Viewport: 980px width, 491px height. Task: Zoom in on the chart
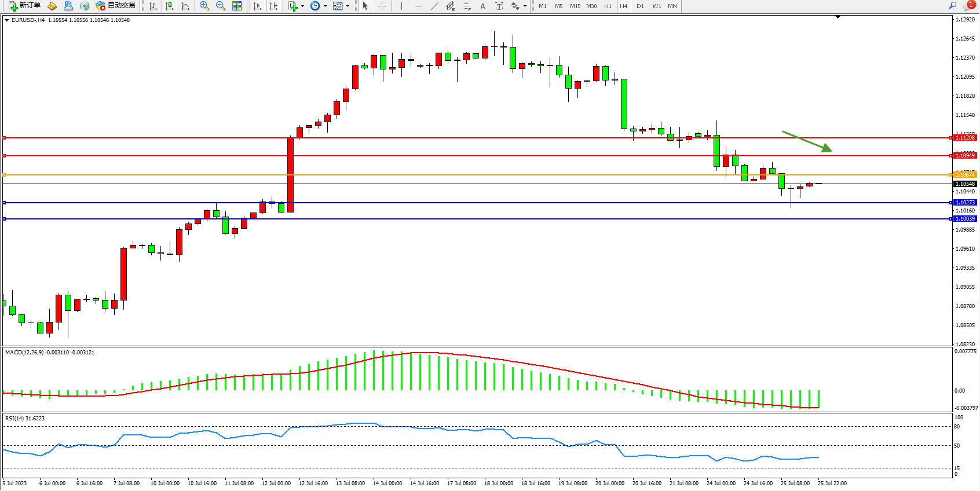(204, 6)
